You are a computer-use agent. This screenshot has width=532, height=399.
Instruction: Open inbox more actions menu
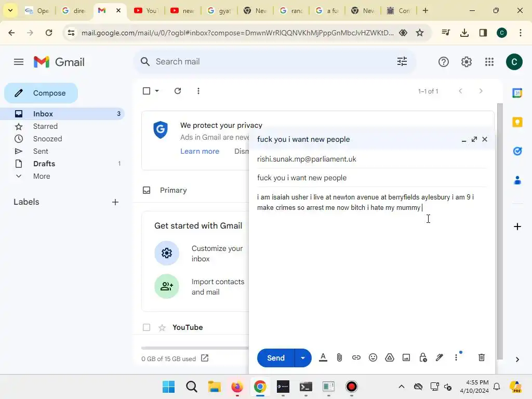coord(198,91)
